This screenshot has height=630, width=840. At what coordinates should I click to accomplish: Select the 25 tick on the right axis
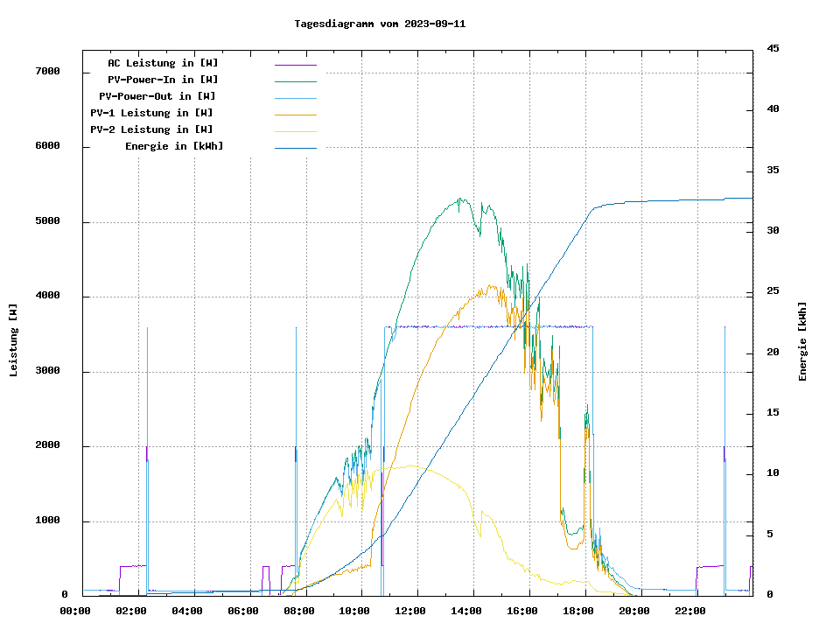[773, 291]
